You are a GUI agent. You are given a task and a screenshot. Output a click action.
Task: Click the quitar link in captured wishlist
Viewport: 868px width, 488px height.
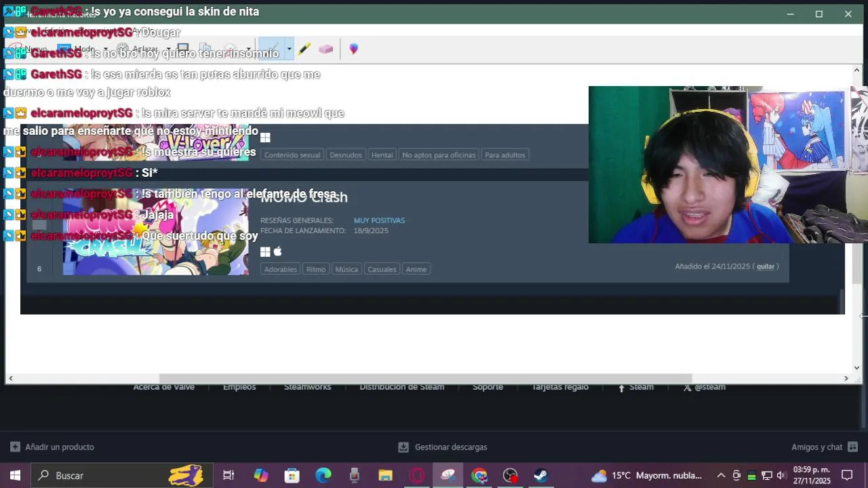[x=766, y=266]
